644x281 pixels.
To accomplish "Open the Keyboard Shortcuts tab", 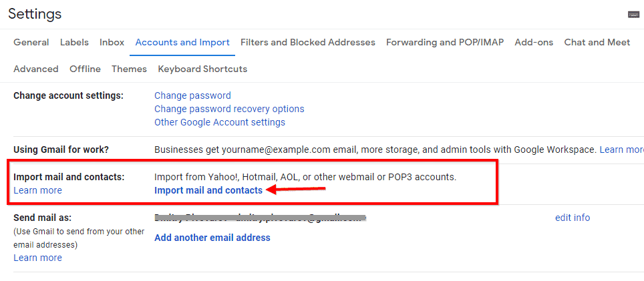I will (202, 69).
